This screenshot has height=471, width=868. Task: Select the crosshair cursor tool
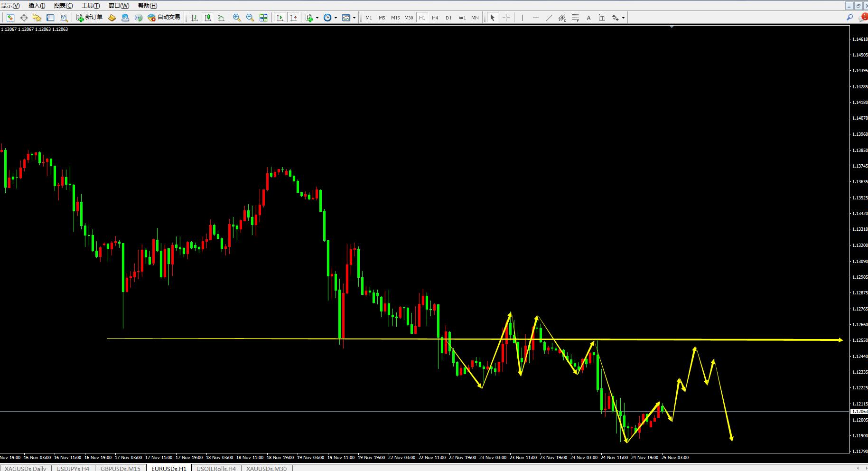(506, 18)
